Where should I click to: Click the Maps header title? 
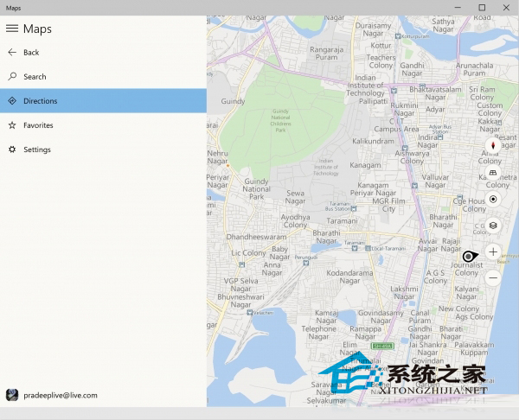[37, 29]
